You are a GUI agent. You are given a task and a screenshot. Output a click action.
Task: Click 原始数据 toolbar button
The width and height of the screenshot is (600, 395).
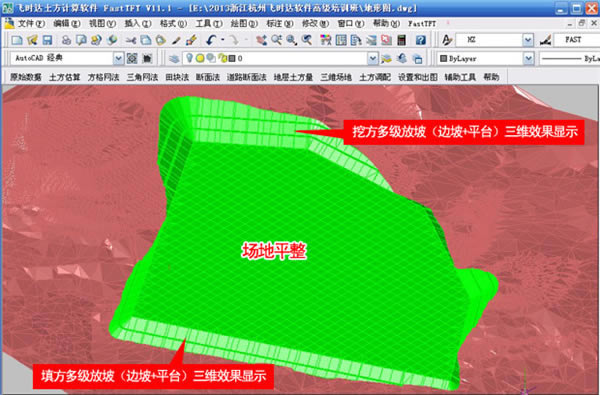[26, 77]
